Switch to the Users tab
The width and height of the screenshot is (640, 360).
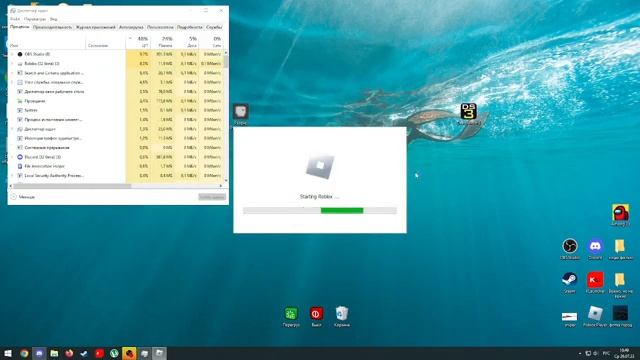click(x=160, y=27)
